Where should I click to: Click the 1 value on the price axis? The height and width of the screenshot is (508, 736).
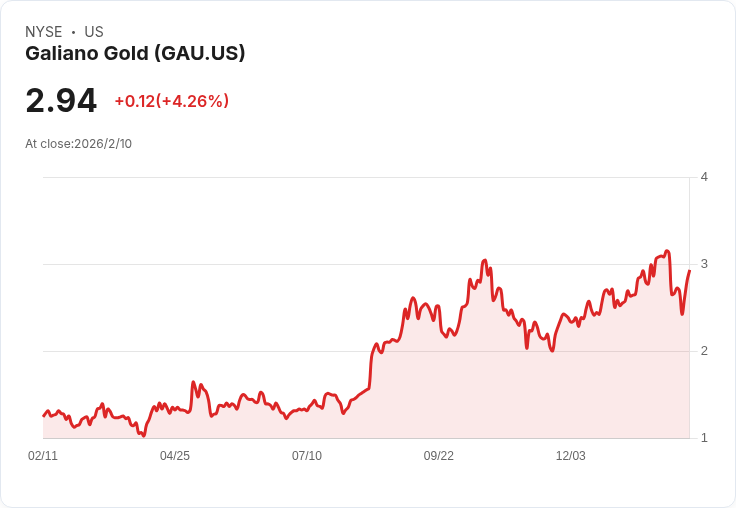[x=704, y=438]
